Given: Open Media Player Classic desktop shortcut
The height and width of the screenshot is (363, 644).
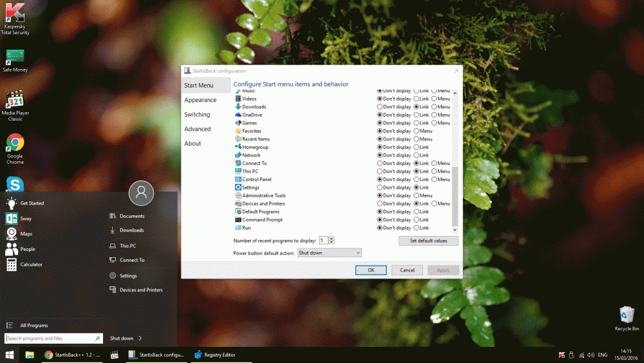Looking at the screenshot, I should tap(15, 104).
